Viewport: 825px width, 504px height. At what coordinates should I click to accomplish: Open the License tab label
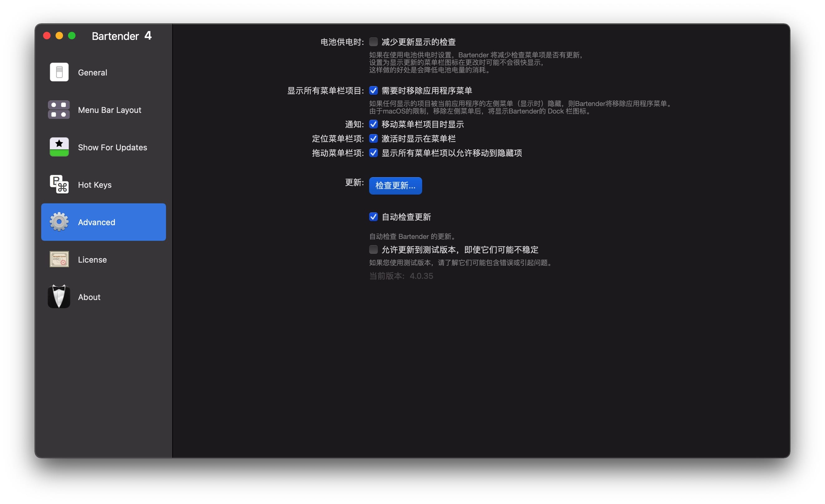click(92, 260)
